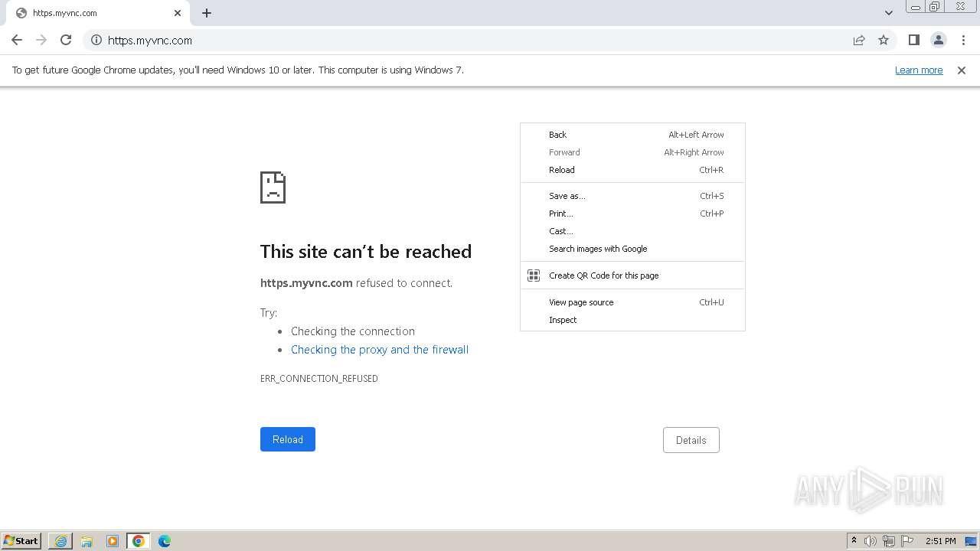Click the ERR_CONNECTION_REFUSED error code text

319,379
